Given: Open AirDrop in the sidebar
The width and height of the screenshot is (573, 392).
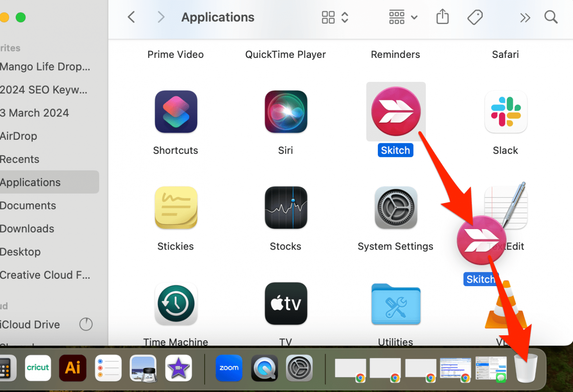Looking at the screenshot, I should (19, 136).
